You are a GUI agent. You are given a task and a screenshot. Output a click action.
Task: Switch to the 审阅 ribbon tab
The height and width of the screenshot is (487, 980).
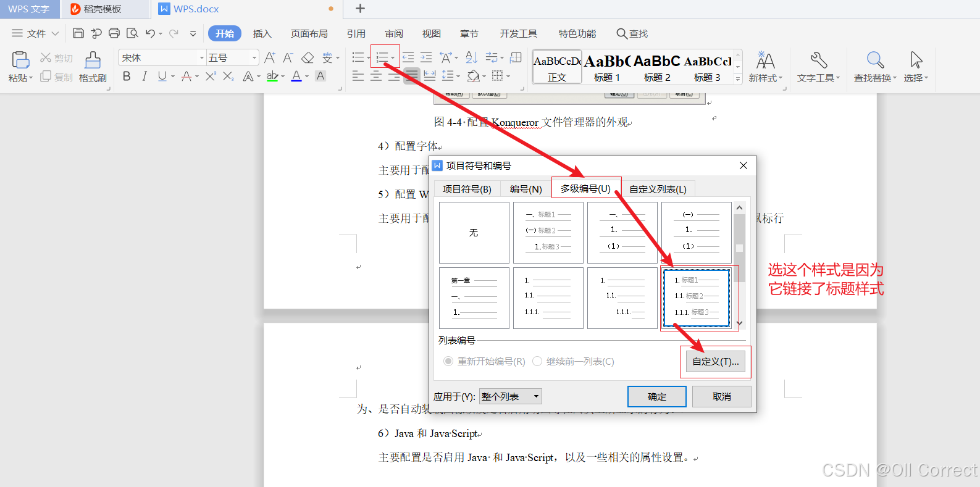(394, 33)
